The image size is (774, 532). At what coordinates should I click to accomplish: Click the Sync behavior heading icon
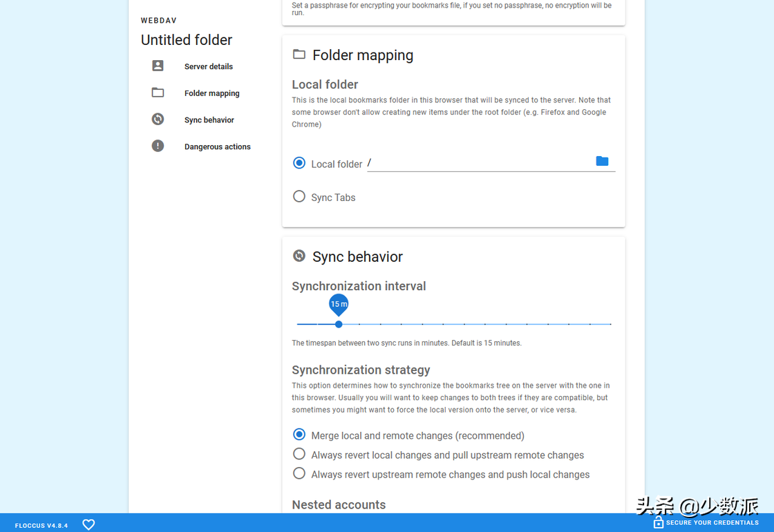click(299, 256)
